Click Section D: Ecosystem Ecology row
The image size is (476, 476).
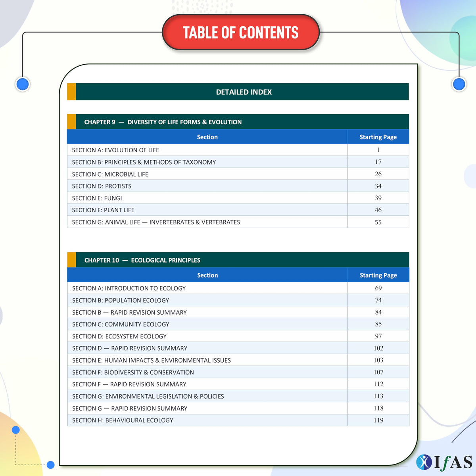[238, 336]
